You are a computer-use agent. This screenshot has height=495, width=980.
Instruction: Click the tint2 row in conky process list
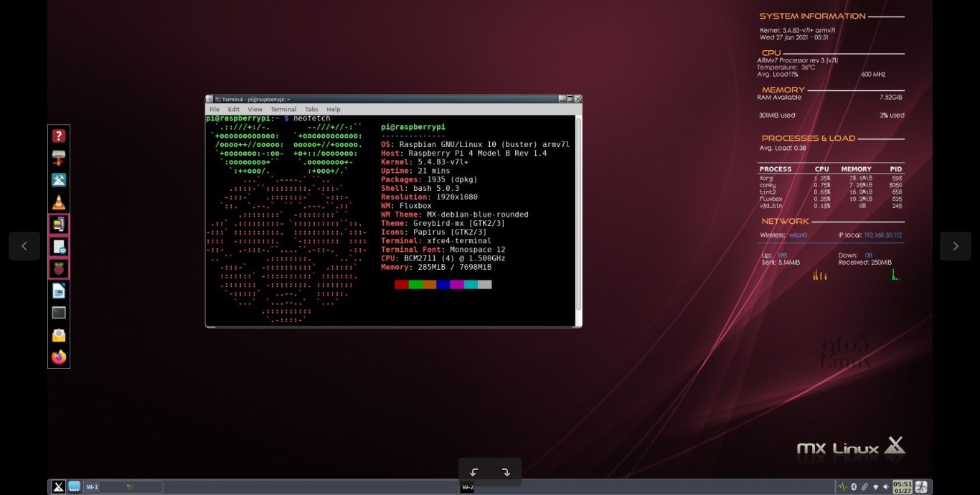click(831, 192)
